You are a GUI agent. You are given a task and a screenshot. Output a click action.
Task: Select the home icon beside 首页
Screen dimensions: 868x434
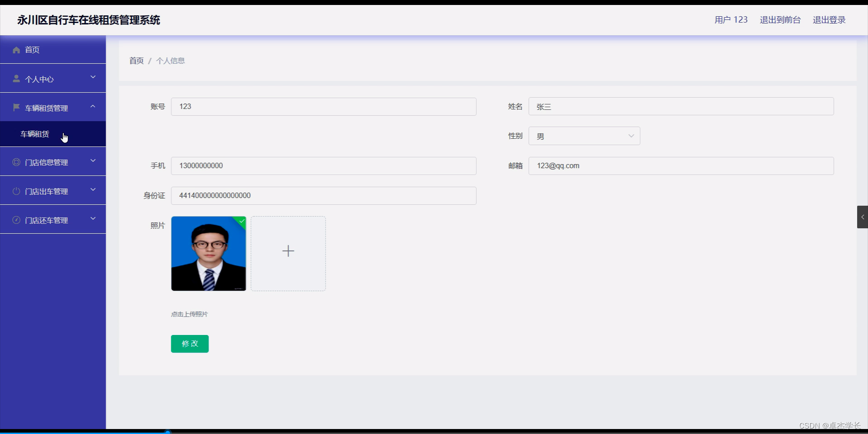point(16,50)
